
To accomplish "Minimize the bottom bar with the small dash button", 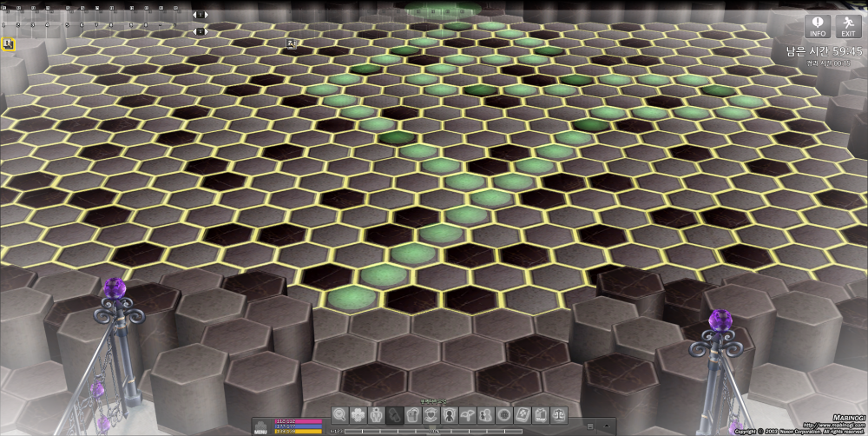I will click(x=590, y=425).
